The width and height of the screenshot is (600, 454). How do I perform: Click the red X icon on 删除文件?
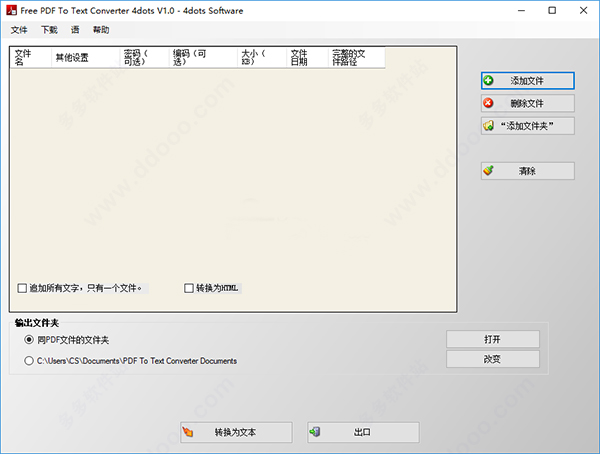488,103
